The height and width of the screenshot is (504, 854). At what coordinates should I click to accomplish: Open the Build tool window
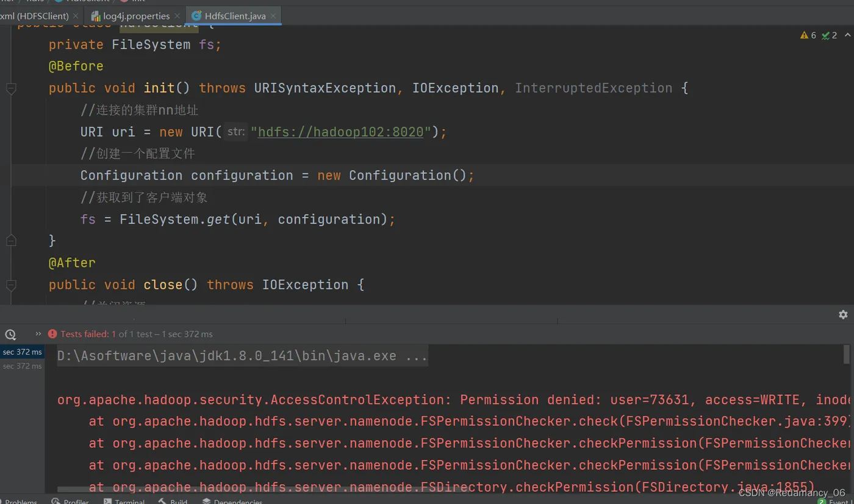point(173,501)
